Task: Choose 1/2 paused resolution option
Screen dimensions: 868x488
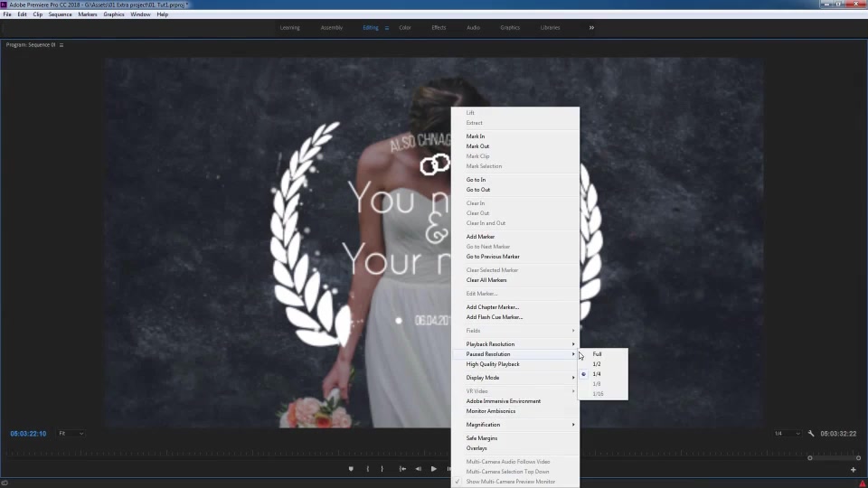Action: coord(597,364)
